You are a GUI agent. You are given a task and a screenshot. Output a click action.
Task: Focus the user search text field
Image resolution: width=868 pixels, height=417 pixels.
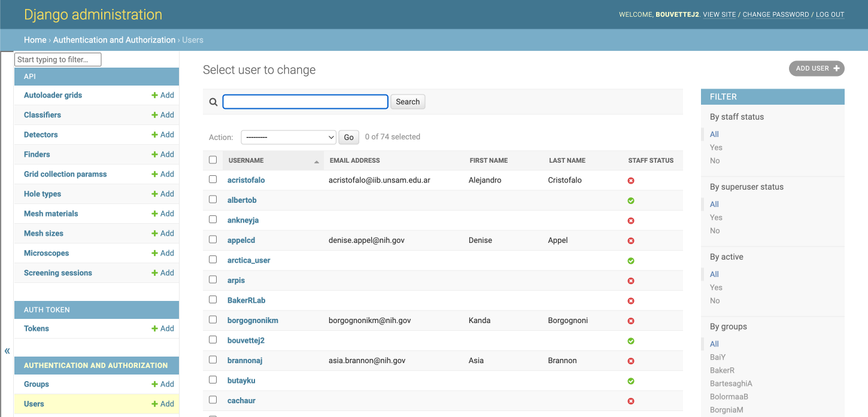click(x=305, y=102)
